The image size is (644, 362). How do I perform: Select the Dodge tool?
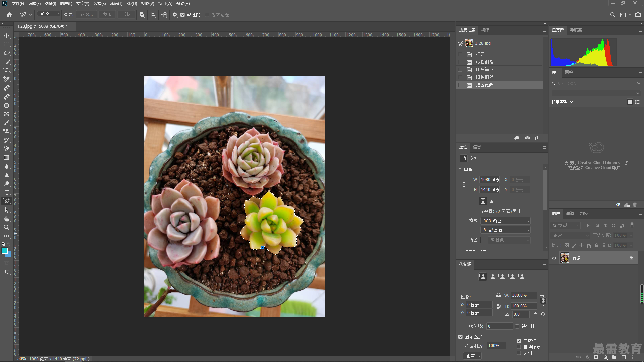tap(7, 184)
